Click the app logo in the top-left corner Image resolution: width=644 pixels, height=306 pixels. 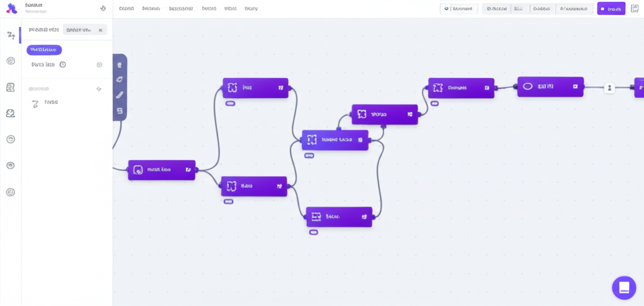[x=11, y=8]
